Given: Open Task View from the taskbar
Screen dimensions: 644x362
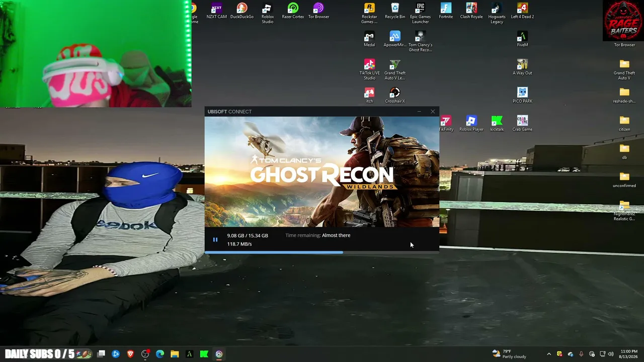Looking at the screenshot, I should coord(101,354).
